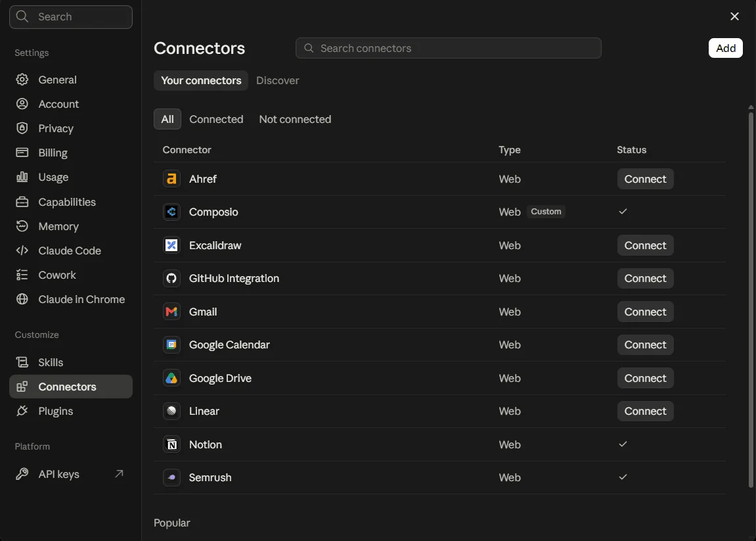Connect the GitHub Integration connector

(x=645, y=279)
